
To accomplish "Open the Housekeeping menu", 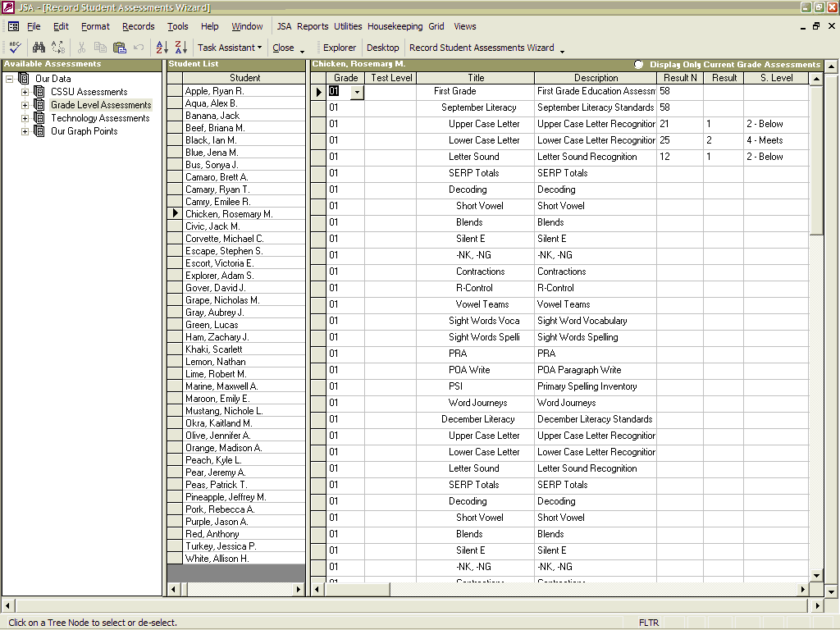I will (395, 26).
